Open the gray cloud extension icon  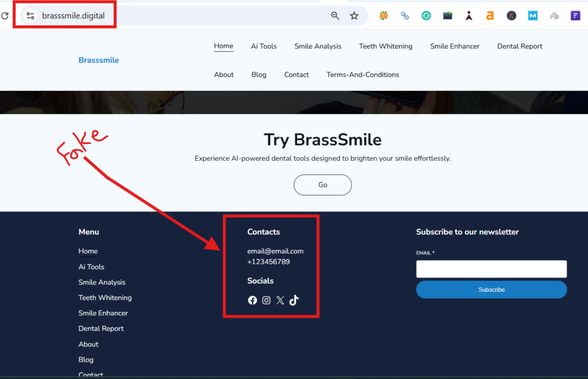pos(554,16)
